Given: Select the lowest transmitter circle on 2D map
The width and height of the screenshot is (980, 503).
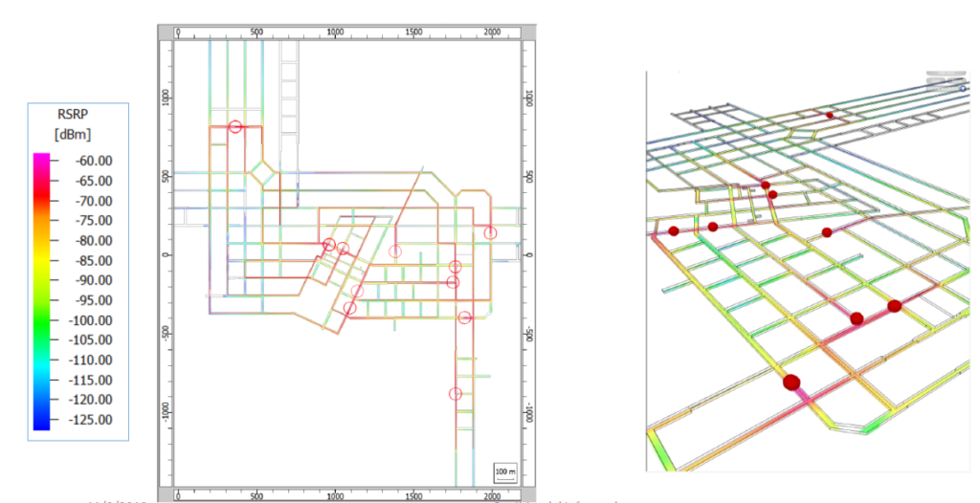Looking at the screenshot, I should click(x=456, y=394).
